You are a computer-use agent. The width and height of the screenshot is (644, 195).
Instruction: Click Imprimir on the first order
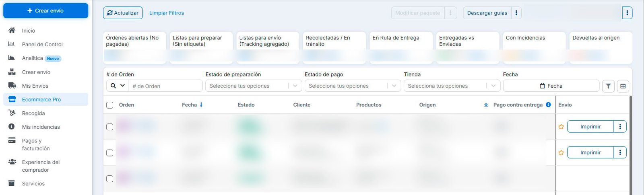[590, 127]
